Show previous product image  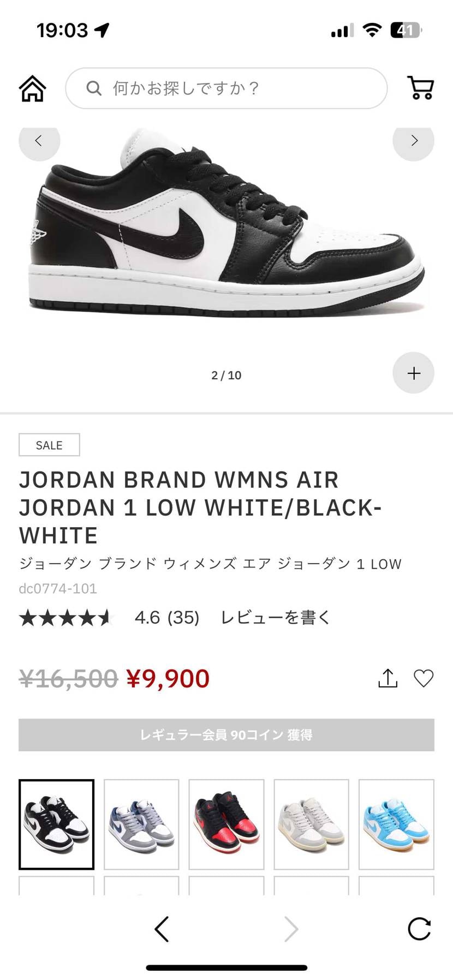pyautogui.click(x=39, y=141)
